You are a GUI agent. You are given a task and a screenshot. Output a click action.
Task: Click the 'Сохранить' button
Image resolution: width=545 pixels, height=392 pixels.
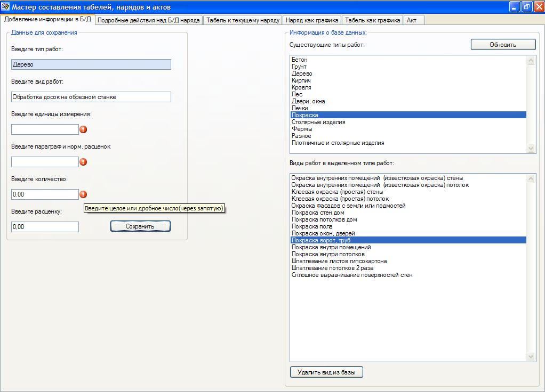140,226
